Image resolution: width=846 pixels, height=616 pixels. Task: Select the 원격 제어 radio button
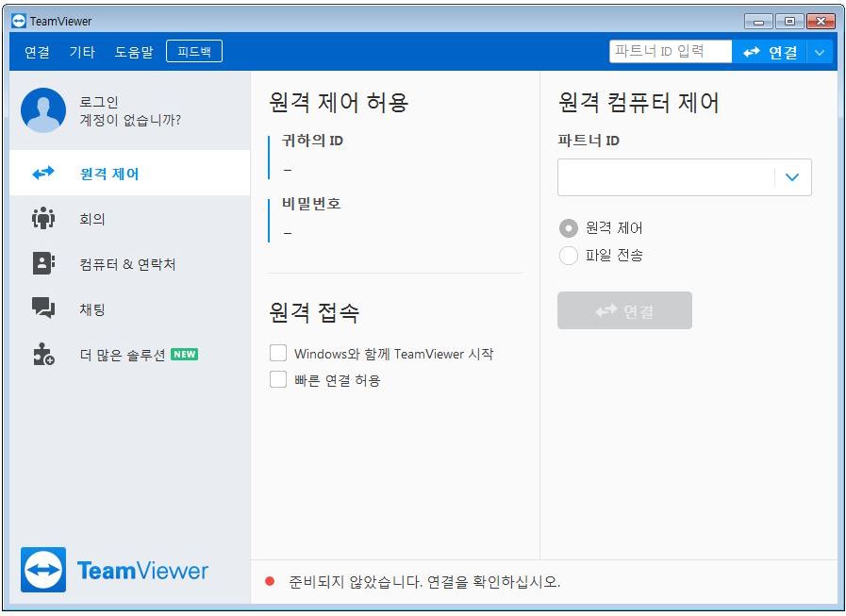coord(568,228)
